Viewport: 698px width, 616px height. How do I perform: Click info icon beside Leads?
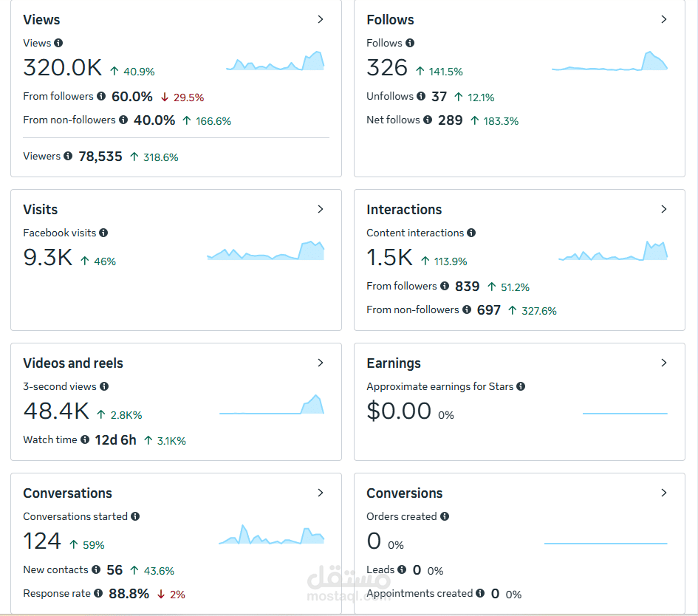coord(402,569)
